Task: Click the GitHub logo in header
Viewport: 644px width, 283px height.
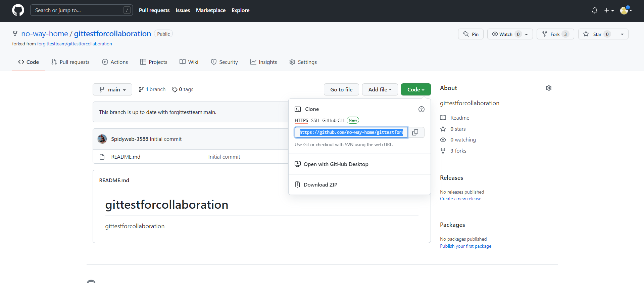Action: pyautogui.click(x=18, y=10)
